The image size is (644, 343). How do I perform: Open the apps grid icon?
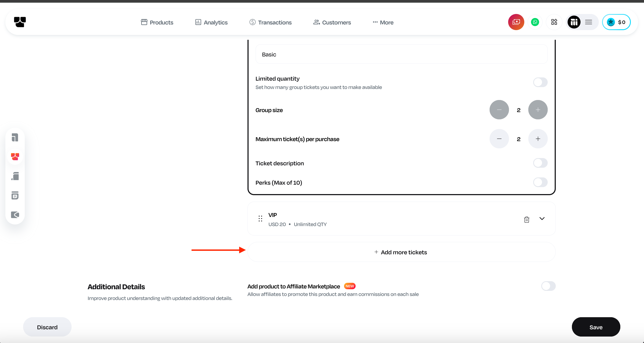click(554, 22)
